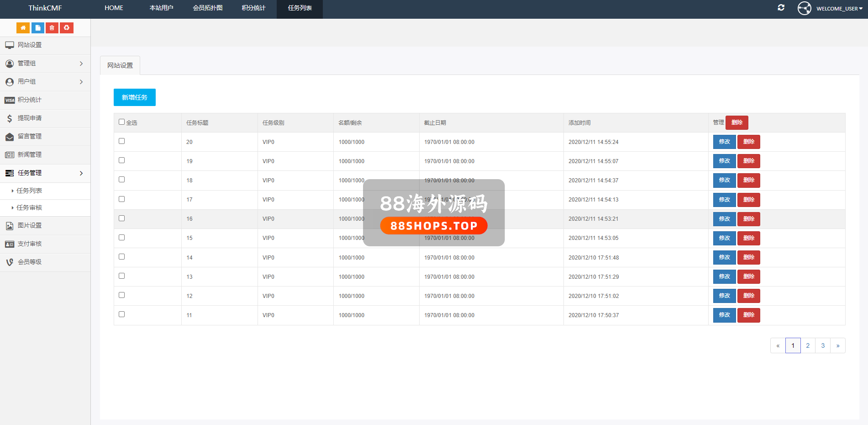Click 修改 button for task 18

[724, 181]
